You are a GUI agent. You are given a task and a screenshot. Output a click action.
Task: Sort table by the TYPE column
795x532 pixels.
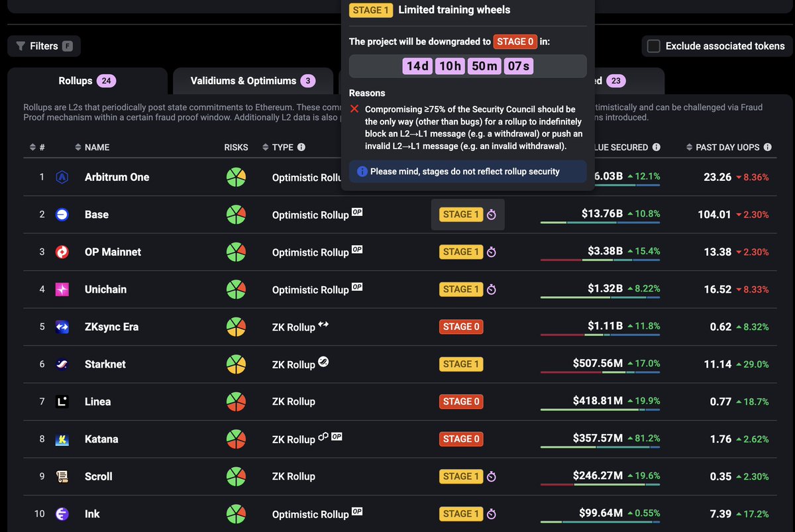(278, 147)
